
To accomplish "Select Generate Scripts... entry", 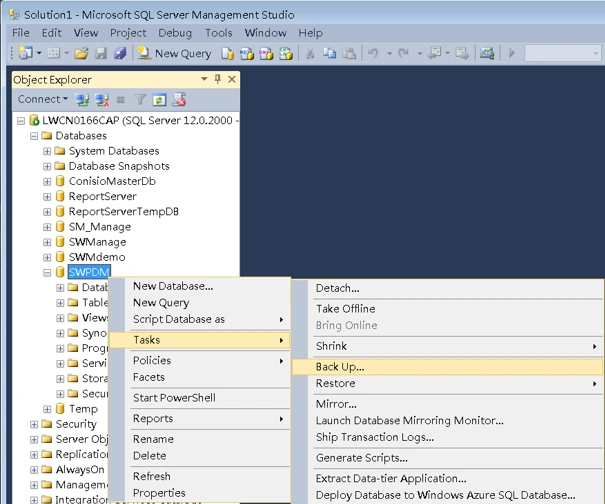I will (447, 458).
